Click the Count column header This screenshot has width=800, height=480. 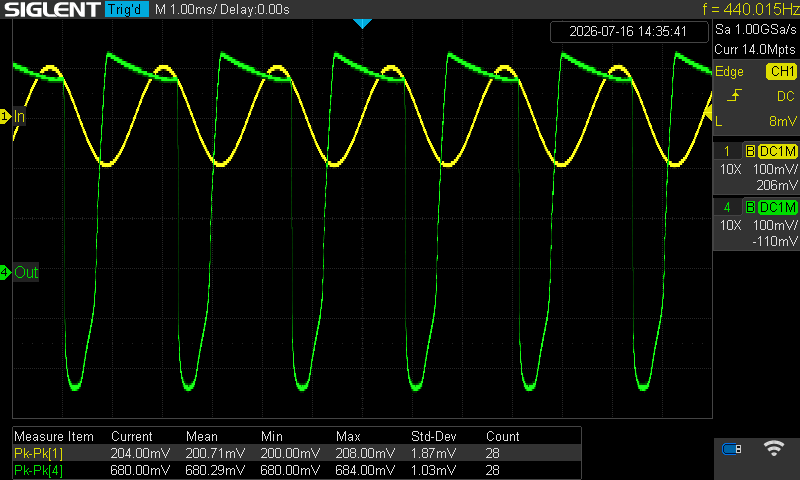503,437
